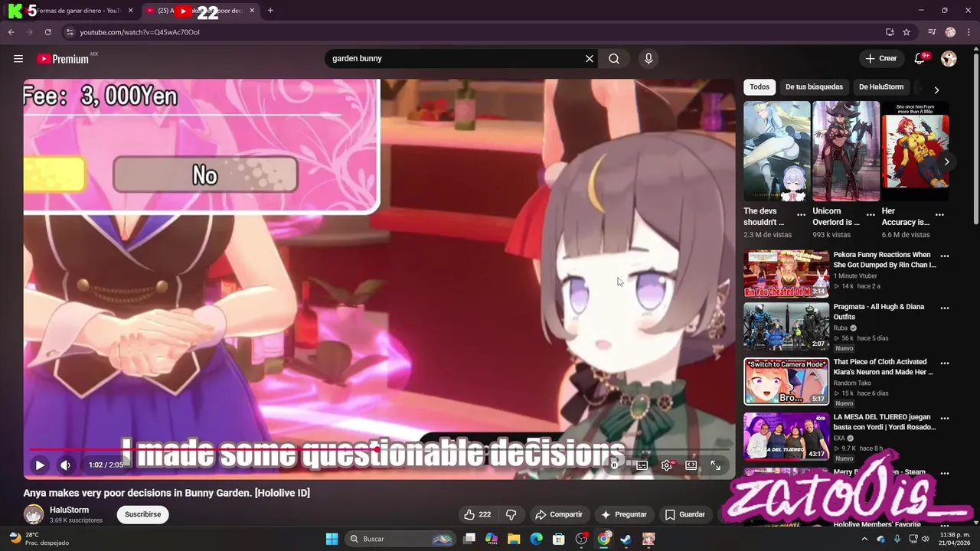The image size is (980, 551).
Task: Open the Pragmata Outfits video thumbnail
Action: (786, 327)
